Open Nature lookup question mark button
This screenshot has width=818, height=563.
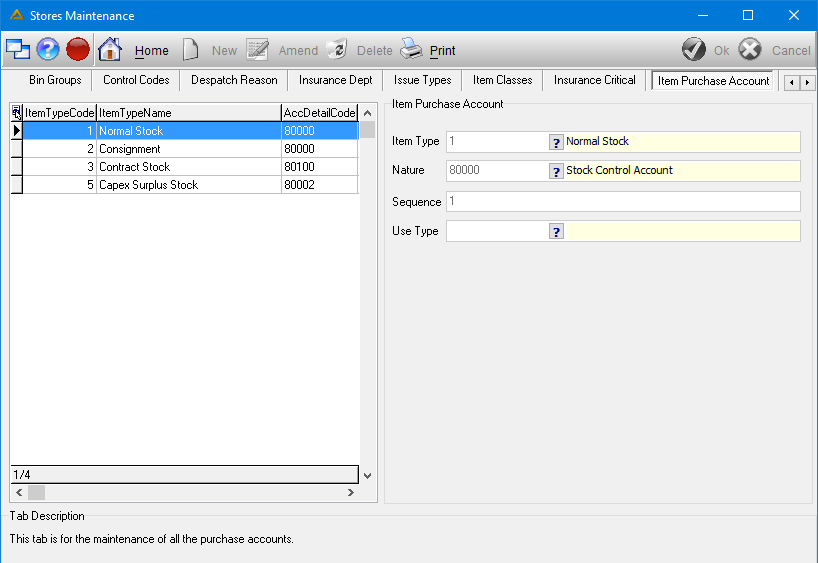(556, 171)
